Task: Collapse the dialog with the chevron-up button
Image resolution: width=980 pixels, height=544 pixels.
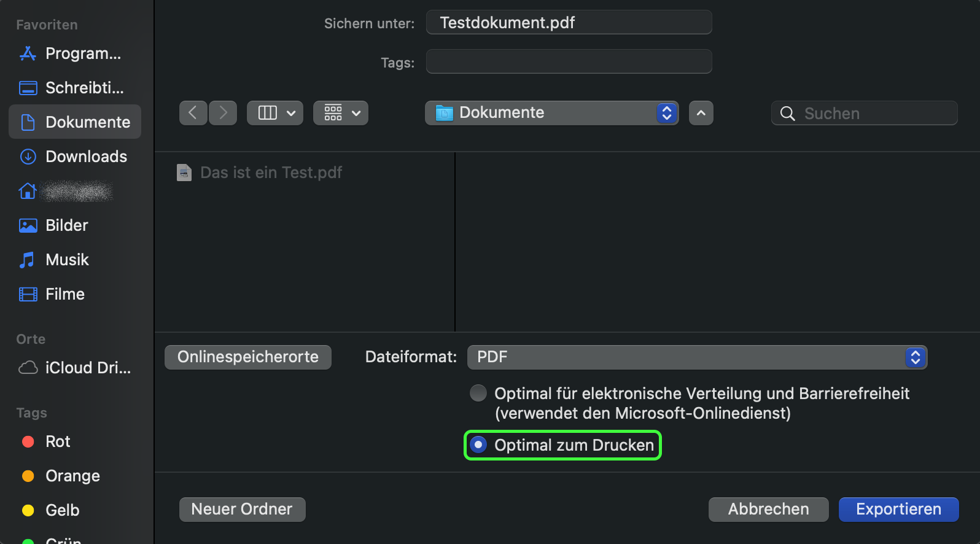Action: click(x=701, y=113)
